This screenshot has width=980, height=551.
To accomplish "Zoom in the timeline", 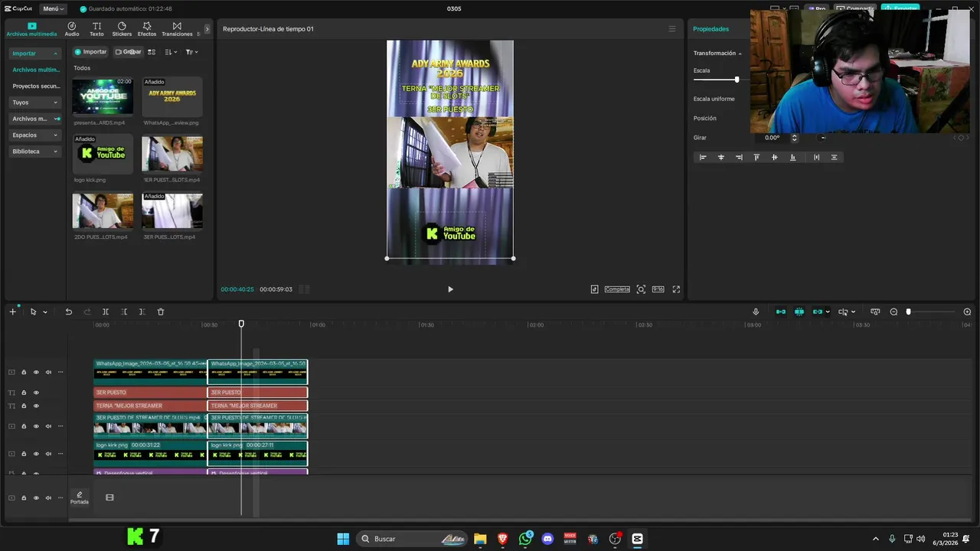I will 967,312.
